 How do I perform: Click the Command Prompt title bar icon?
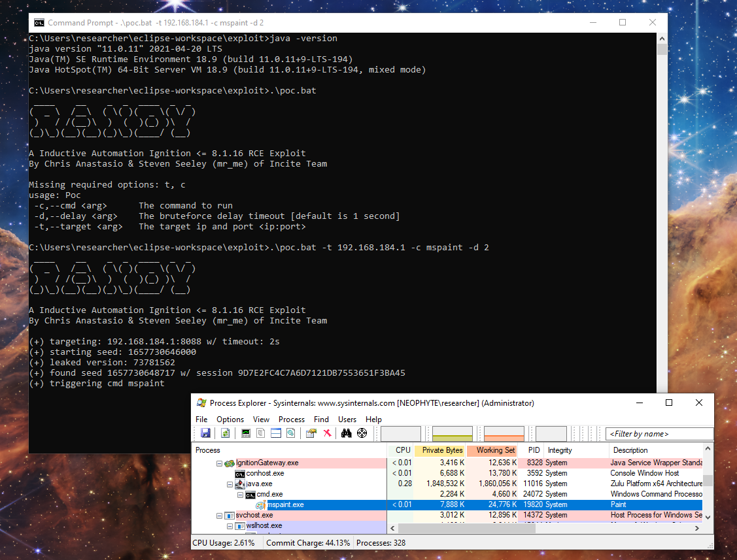coord(39,23)
